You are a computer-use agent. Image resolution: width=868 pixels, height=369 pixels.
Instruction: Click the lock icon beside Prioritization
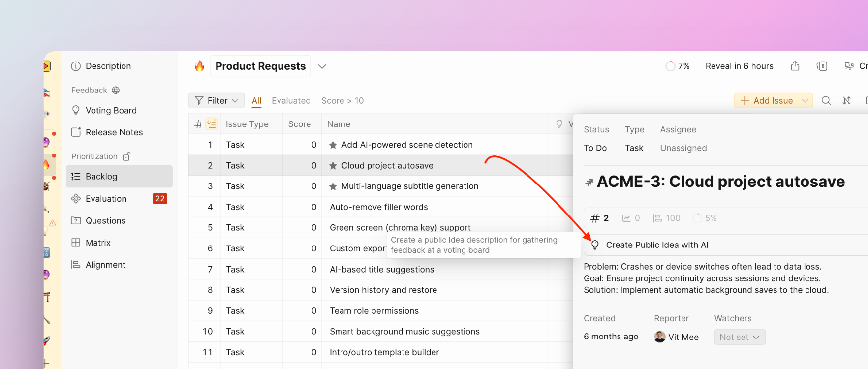point(127,156)
